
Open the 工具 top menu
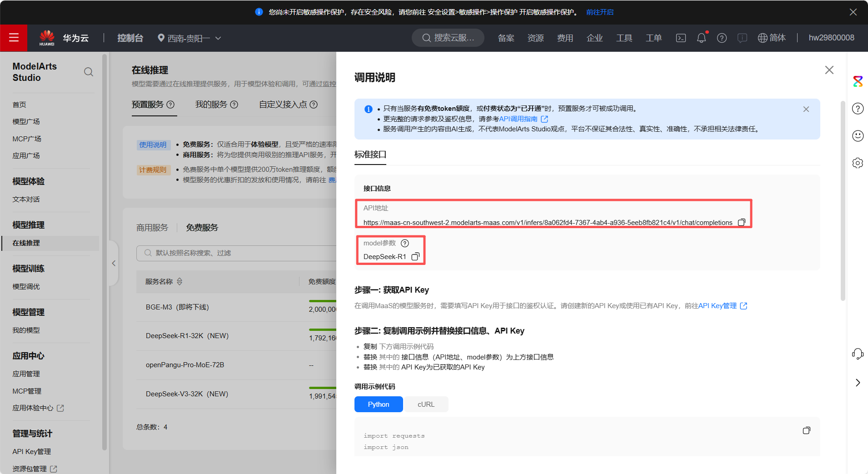624,38
